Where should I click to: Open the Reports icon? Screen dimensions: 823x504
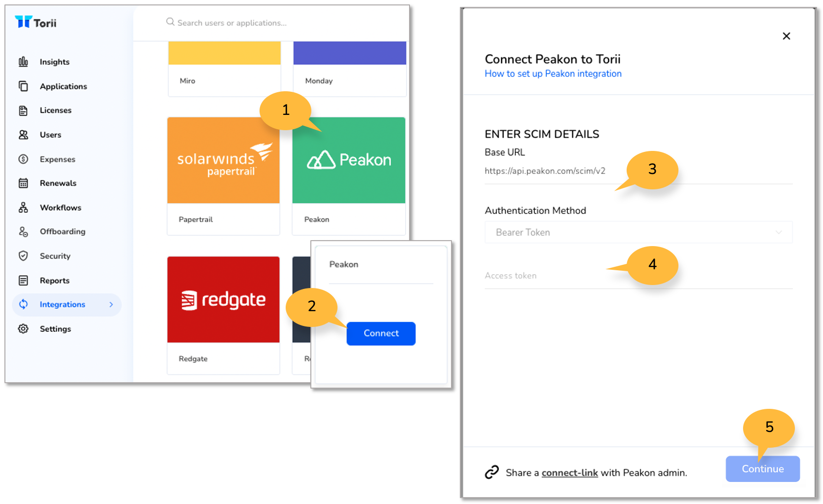point(24,280)
